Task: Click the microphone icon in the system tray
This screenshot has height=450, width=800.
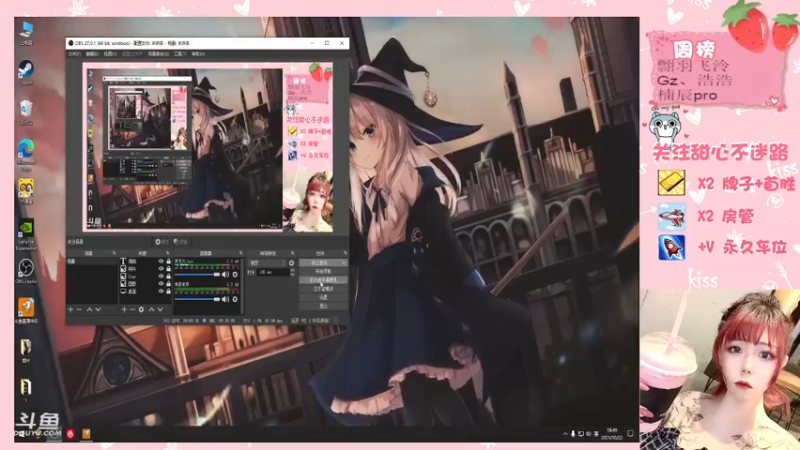Action: [573, 434]
